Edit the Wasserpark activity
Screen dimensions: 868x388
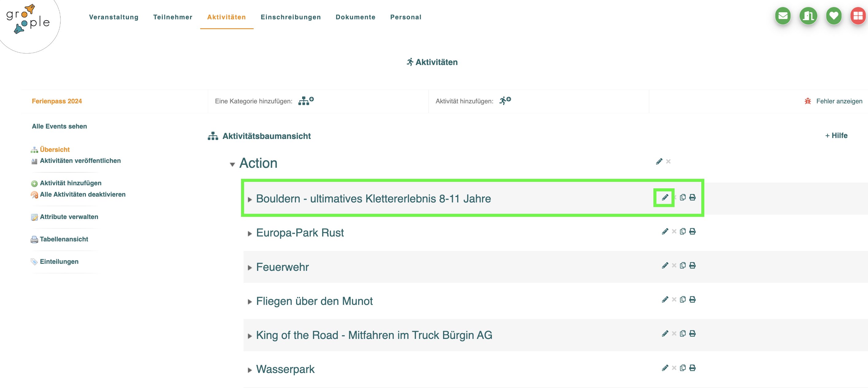coord(665,368)
